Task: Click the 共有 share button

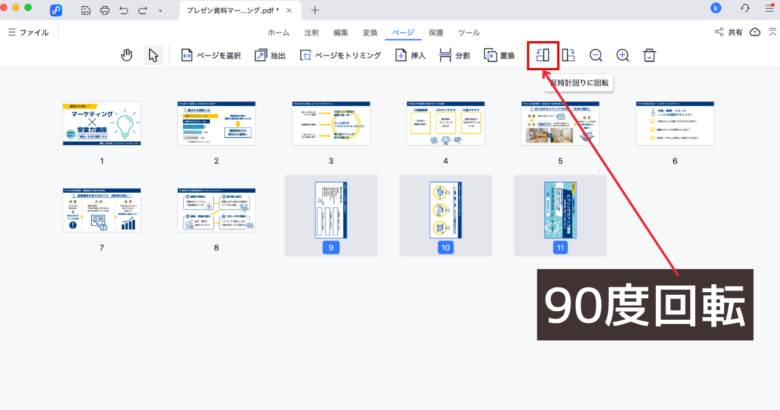Action: tap(729, 32)
